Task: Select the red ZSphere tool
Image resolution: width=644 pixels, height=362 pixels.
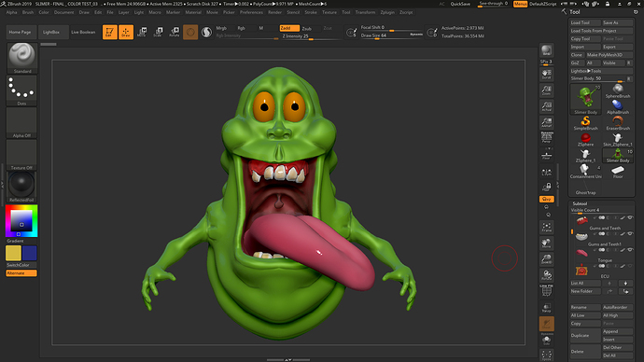Action: (x=586, y=140)
